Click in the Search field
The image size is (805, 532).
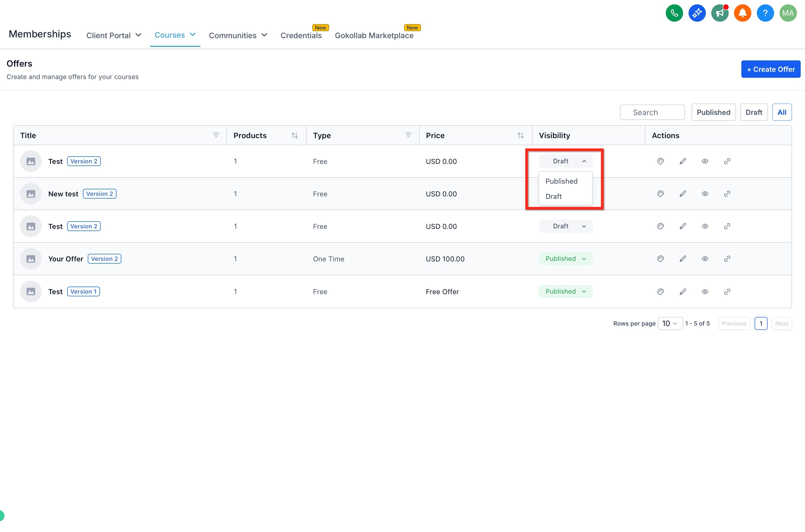(x=652, y=112)
